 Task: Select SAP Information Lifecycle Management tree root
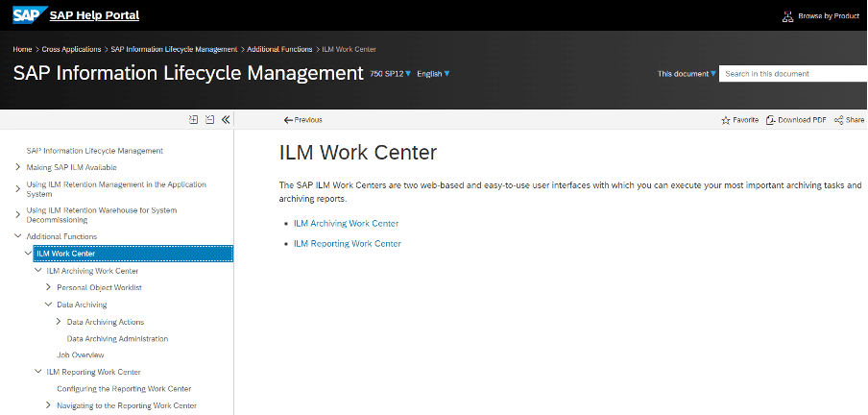coord(95,151)
